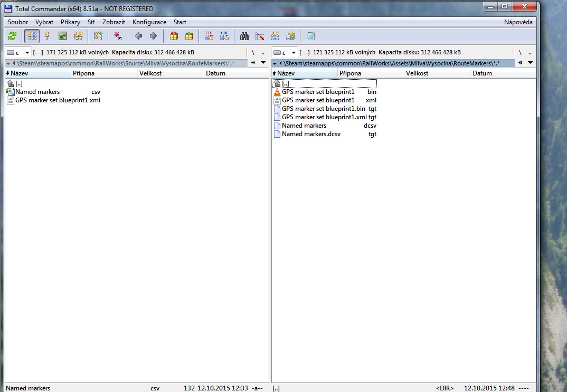Select left panel GPS marker set blueprint1 xml
The width and height of the screenshot is (567, 392).
pyautogui.click(x=53, y=100)
